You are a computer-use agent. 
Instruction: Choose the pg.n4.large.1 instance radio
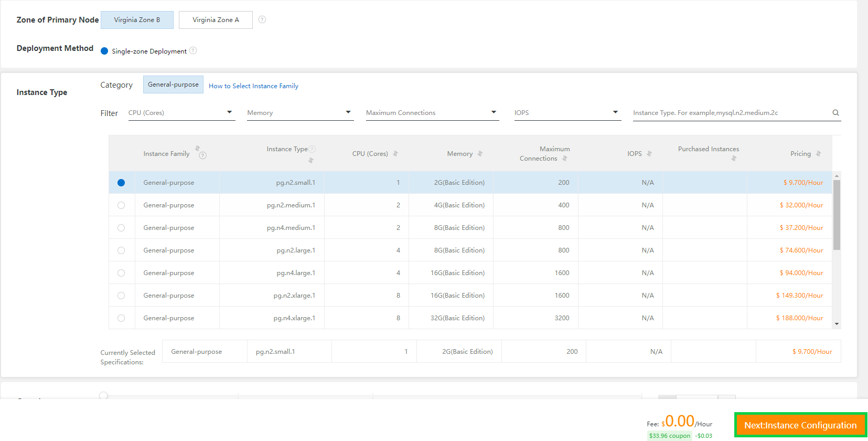coord(121,273)
